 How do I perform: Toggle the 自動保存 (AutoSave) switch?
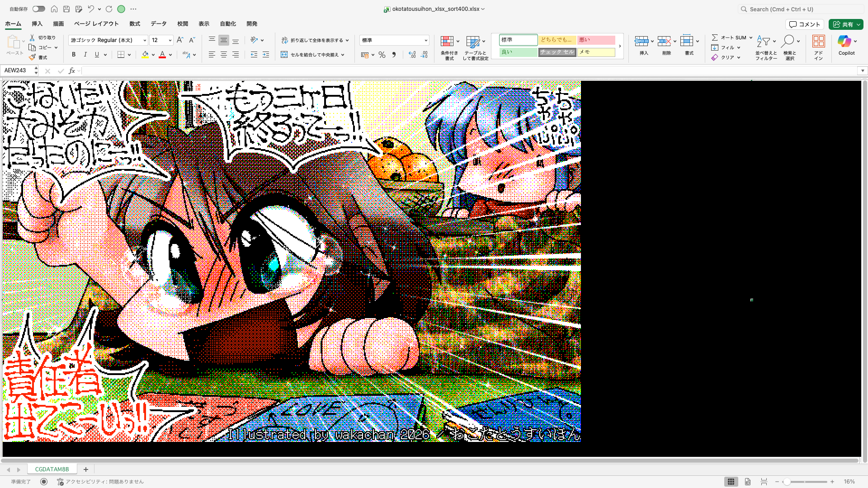click(38, 9)
